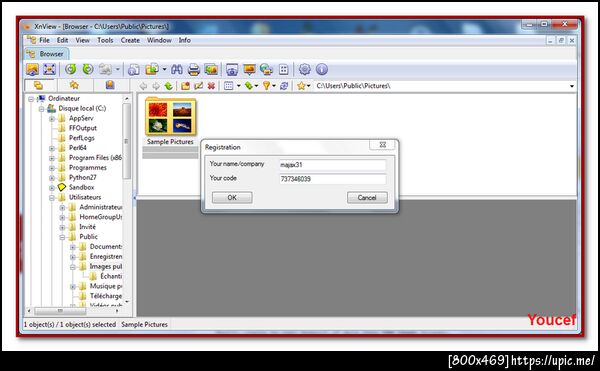The width and height of the screenshot is (600, 371).
Task: Click the Forward navigation arrow
Action: [x=156, y=86]
